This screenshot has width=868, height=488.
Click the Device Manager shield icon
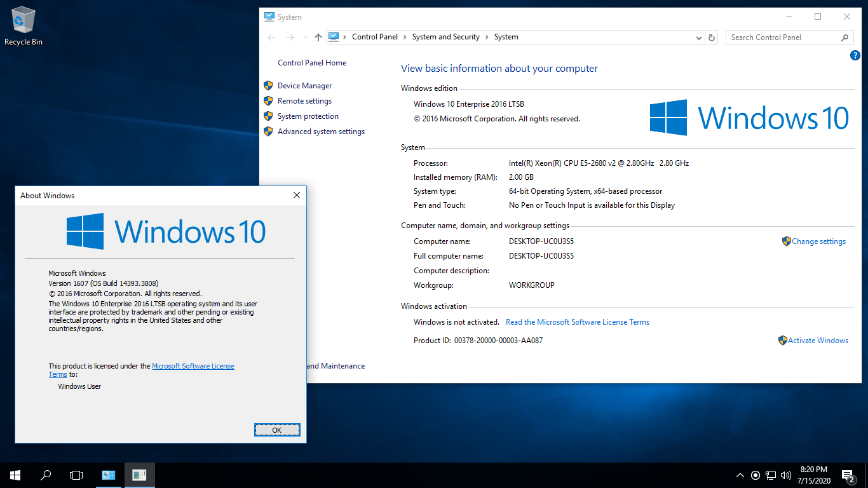[268, 86]
